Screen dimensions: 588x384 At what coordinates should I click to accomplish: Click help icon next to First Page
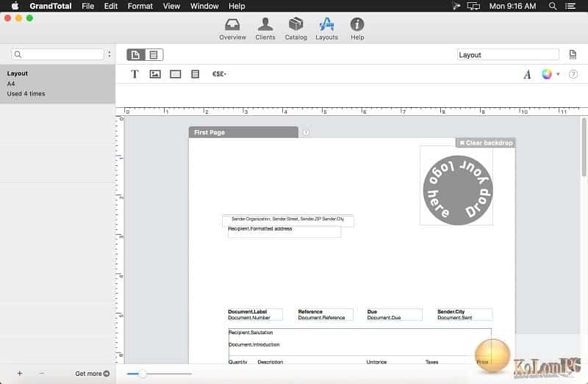(306, 133)
